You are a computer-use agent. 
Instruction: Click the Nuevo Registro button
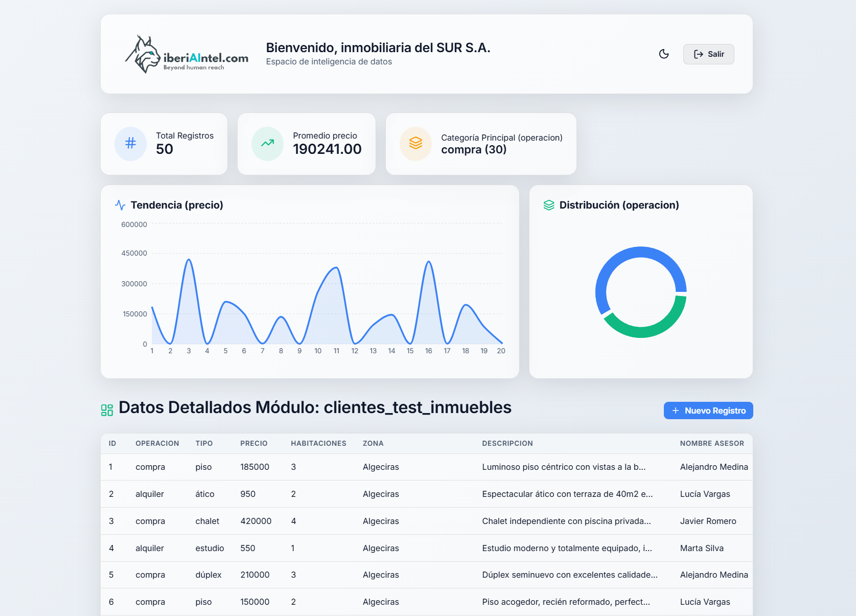point(708,410)
